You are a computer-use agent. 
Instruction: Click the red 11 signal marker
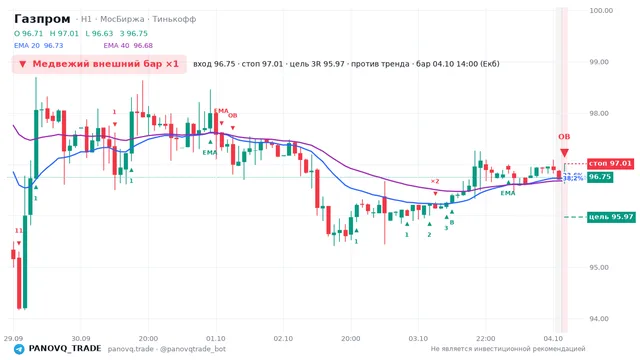click(x=18, y=231)
